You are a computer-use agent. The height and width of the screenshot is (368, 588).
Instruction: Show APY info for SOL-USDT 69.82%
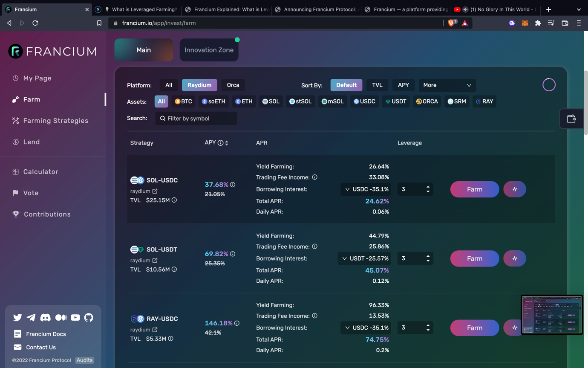click(233, 254)
